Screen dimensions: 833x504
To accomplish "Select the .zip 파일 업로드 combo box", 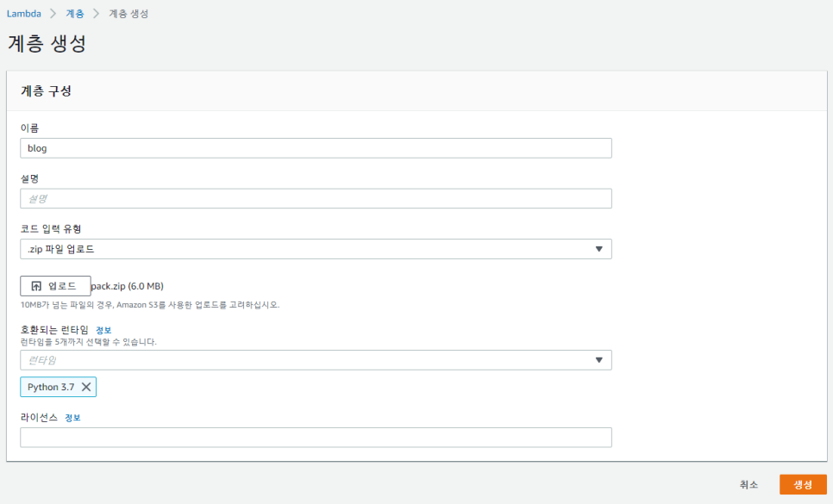I will pyautogui.click(x=316, y=249).
